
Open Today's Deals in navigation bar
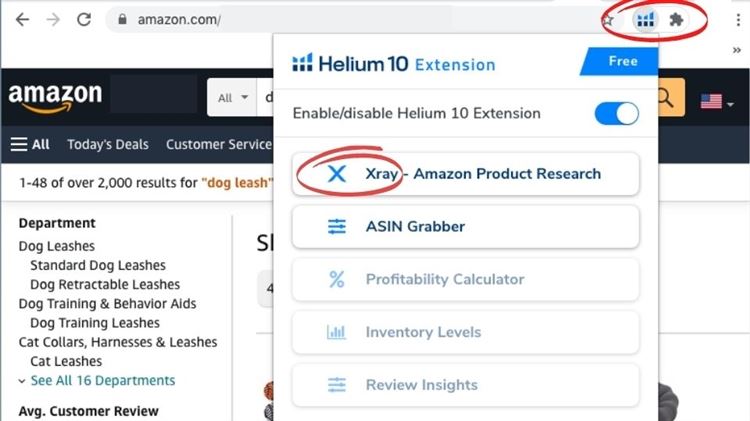point(107,144)
